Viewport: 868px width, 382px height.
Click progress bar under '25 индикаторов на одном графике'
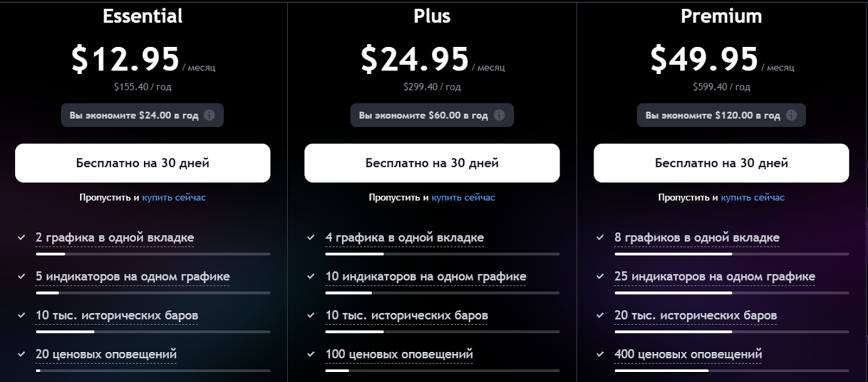pyautogui.click(x=731, y=293)
